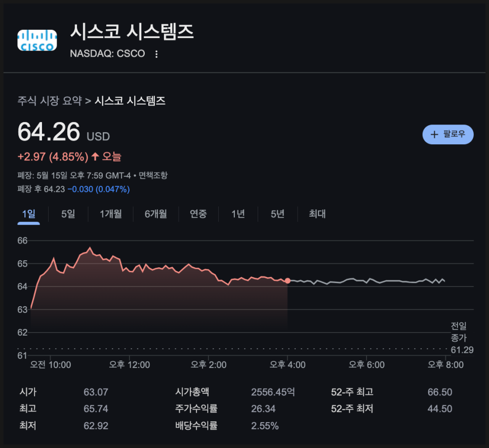The image size is (489, 448).
Task: Click the market close dot on chart
Action: click(x=288, y=281)
